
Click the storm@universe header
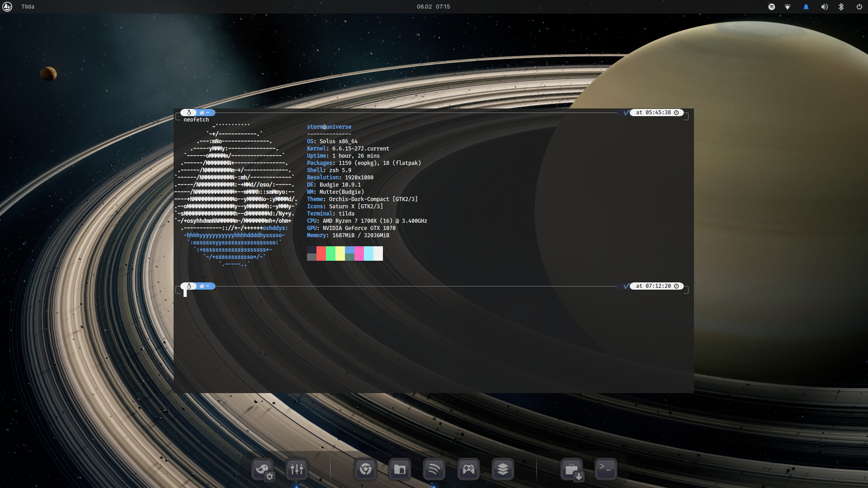(329, 127)
